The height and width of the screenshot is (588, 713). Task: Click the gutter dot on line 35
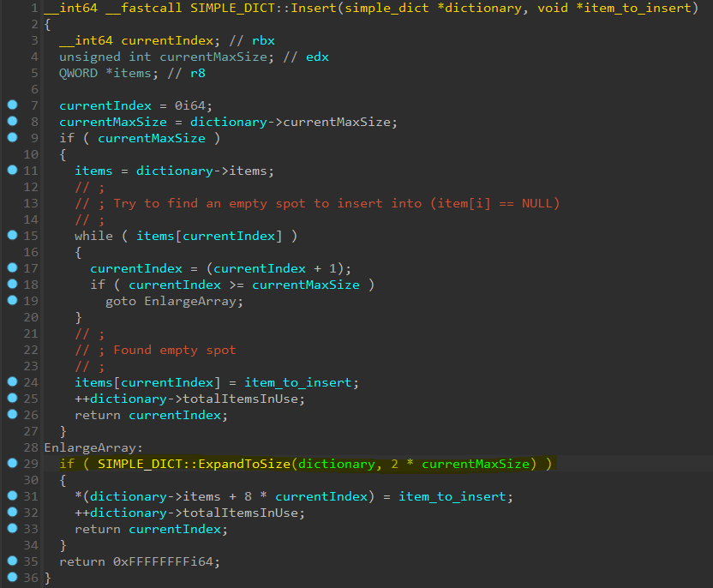point(12,561)
